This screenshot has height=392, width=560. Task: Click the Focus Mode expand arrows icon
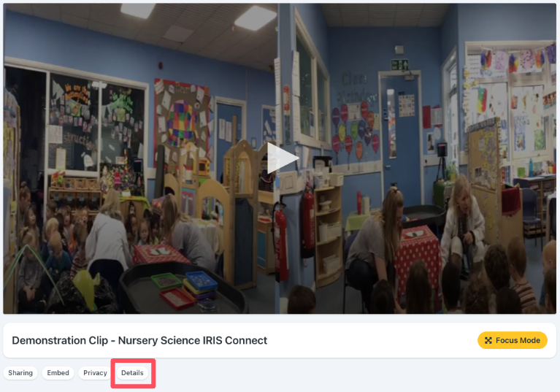(488, 341)
